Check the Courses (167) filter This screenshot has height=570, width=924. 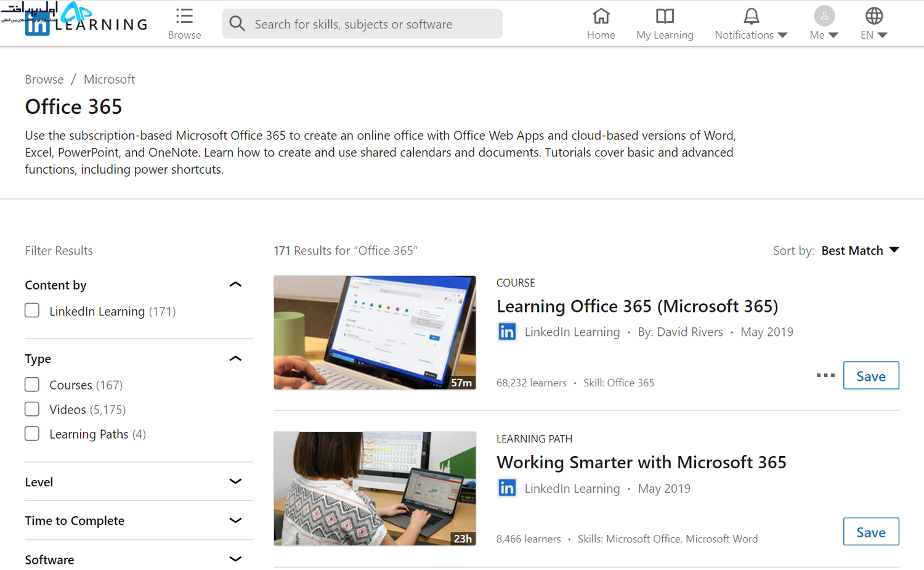(x=32, y=385)
